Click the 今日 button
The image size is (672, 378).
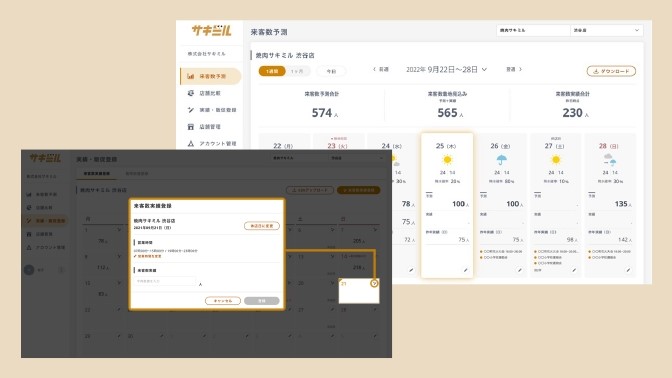point(331,71)
